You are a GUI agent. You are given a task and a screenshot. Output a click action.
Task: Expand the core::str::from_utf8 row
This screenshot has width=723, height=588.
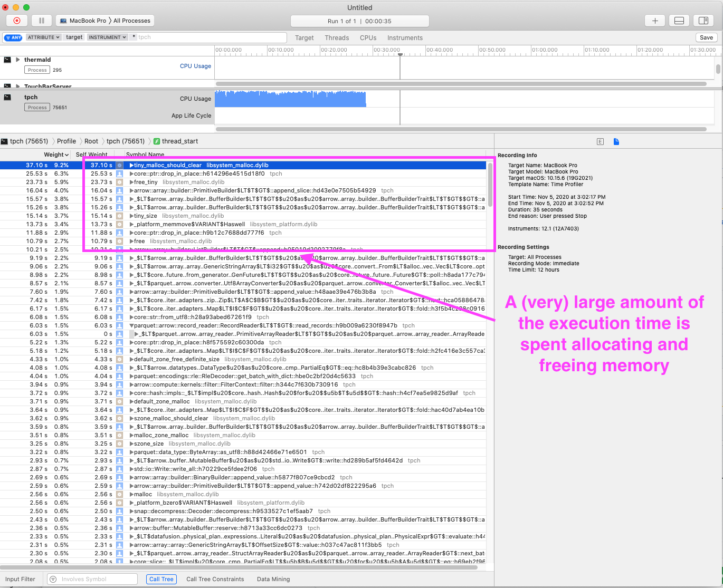[131, 317]
